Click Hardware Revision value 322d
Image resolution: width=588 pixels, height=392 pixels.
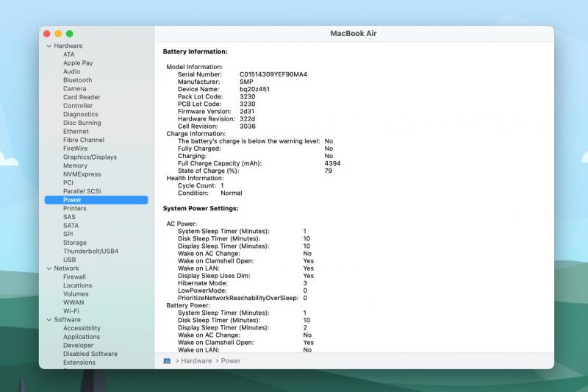click(247, 119)
